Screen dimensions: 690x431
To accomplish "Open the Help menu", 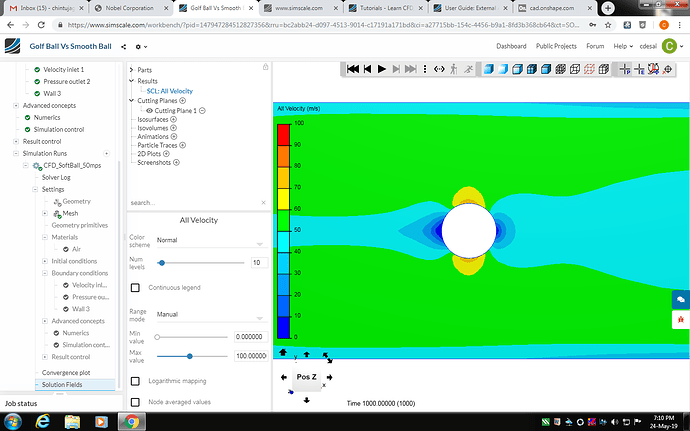I will (624, 46).
